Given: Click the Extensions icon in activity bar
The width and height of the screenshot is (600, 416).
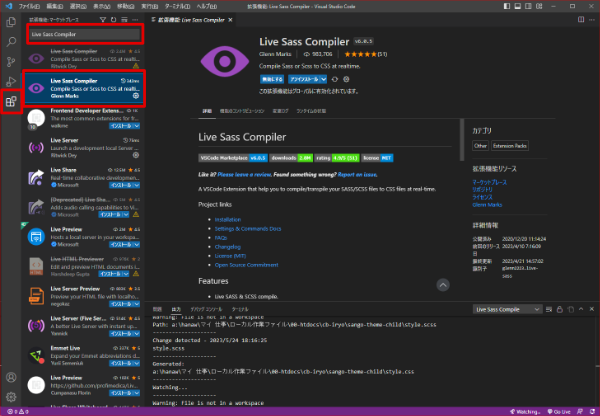Looking at the screenshot, I should point(11,101).
